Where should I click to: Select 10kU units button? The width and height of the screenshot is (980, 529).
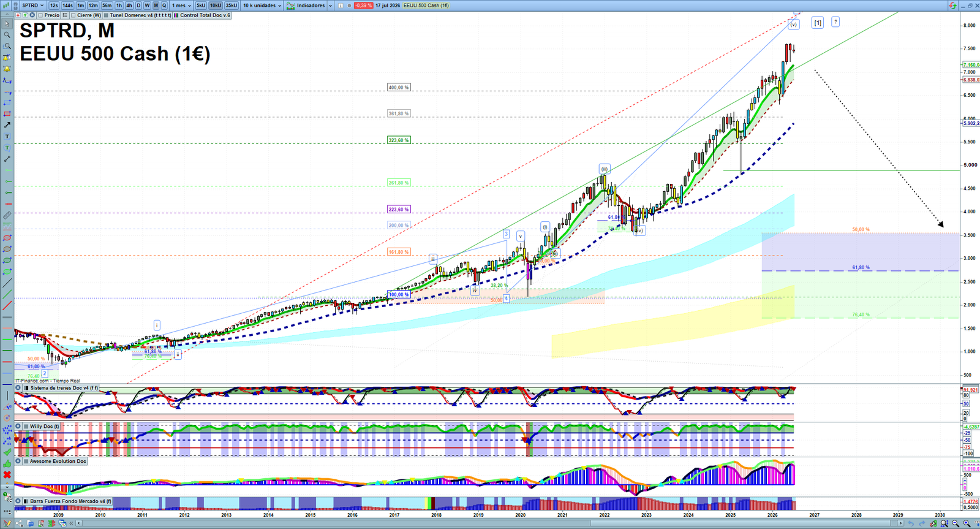(216, 6)
